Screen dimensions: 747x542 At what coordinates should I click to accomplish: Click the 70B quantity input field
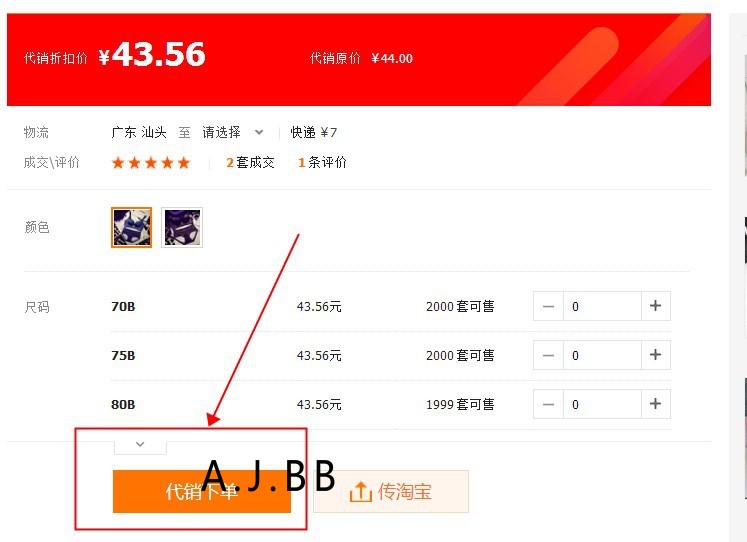coord(602,306)
